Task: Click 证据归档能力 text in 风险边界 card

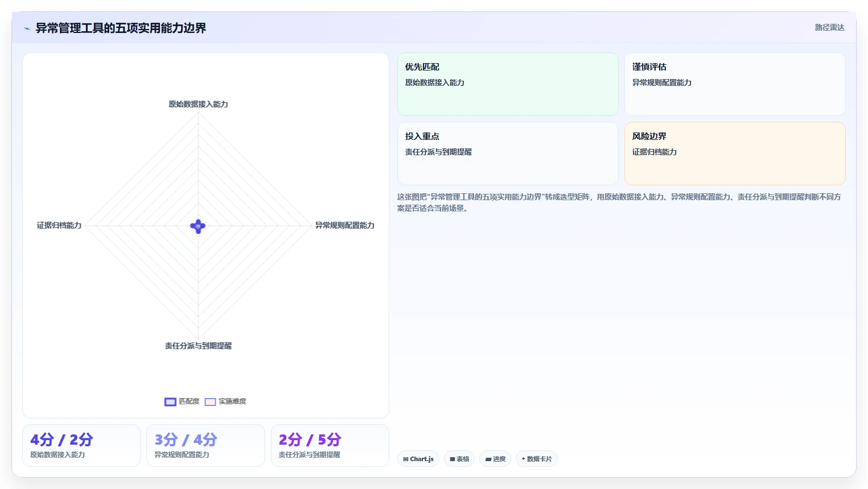Action: tap(655, 152)
